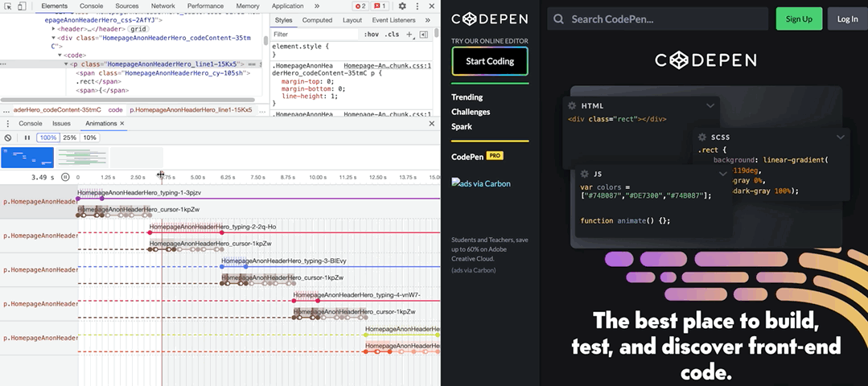This screenshot has height=386, width=868.
Task: Click the Sign Up button
Action: pyautogui.click(x=799, y=18)
